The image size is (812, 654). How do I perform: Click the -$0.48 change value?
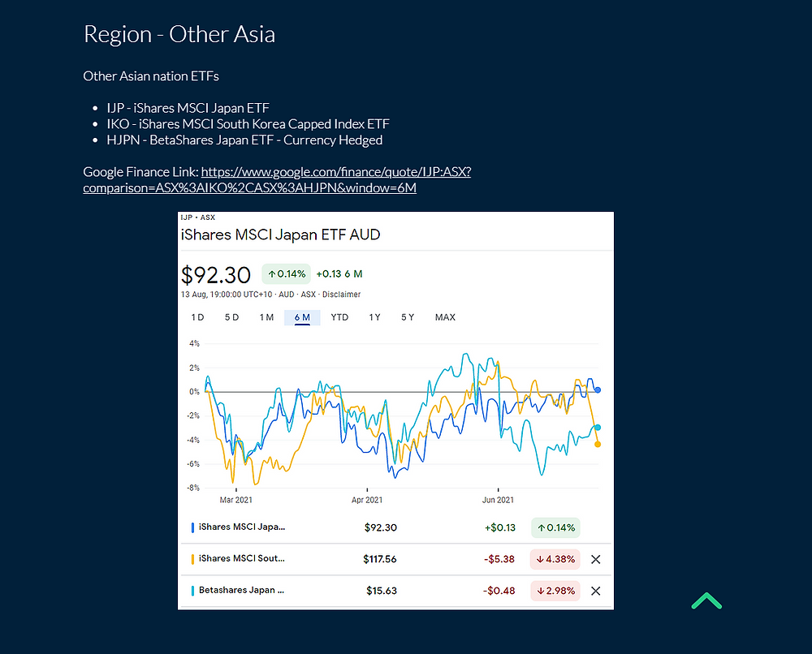coord(499,591)
